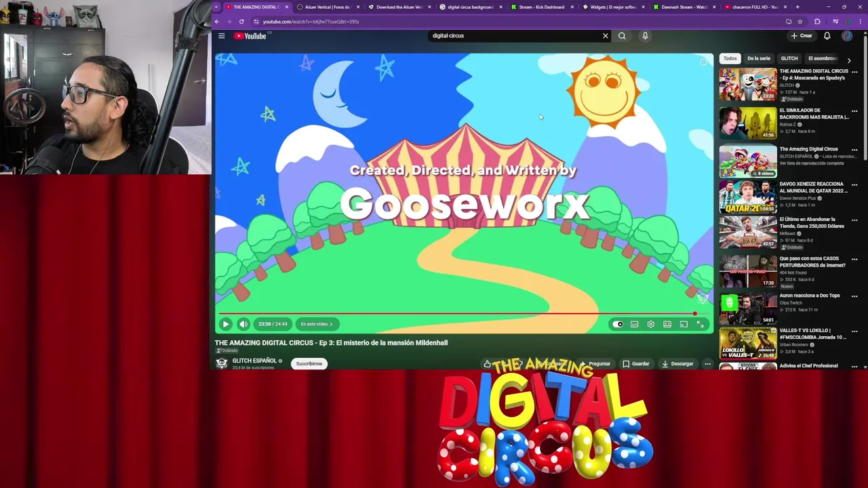The width and height of the screenshot is (868, 488).
Task: Open options for MrBeast video suggestion
Action: click(x=854, y=220)
